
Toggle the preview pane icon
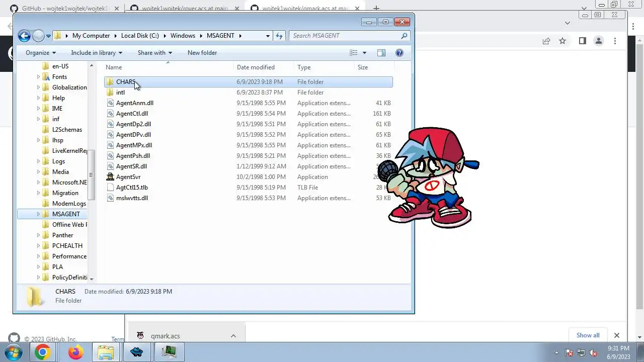tap(381, 53)
